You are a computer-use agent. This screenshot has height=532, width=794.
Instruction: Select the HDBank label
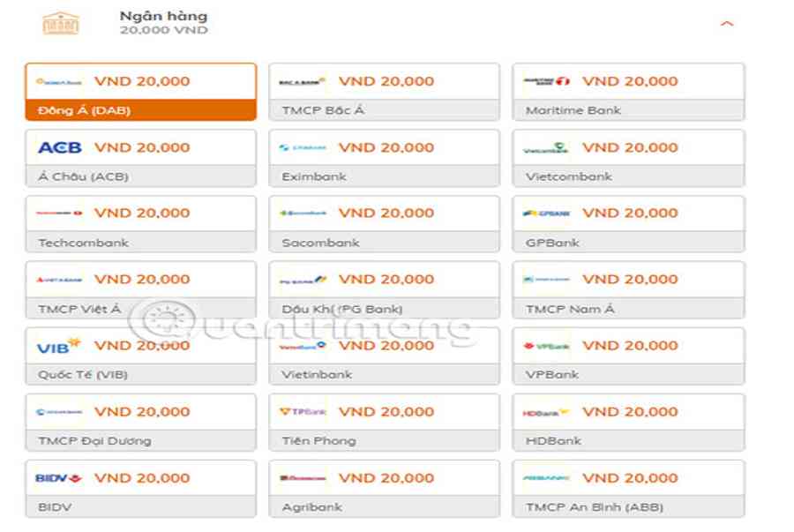553,441
